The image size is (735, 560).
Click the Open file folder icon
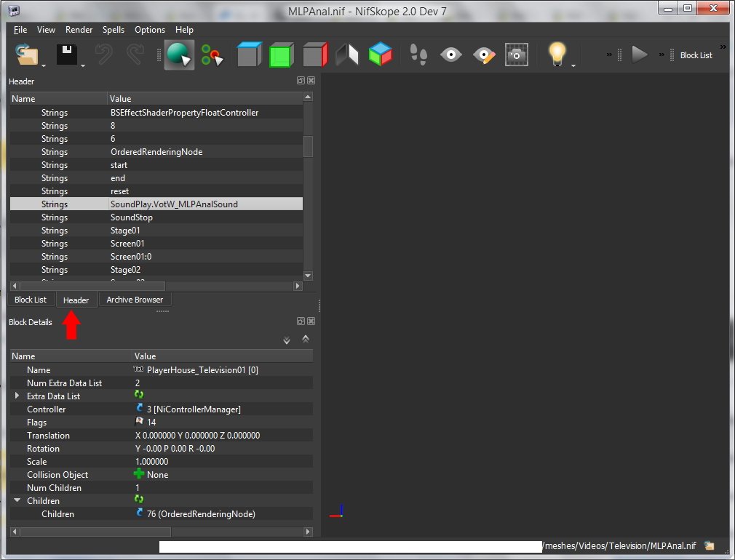pyautogui.click(x=26, y=55)
